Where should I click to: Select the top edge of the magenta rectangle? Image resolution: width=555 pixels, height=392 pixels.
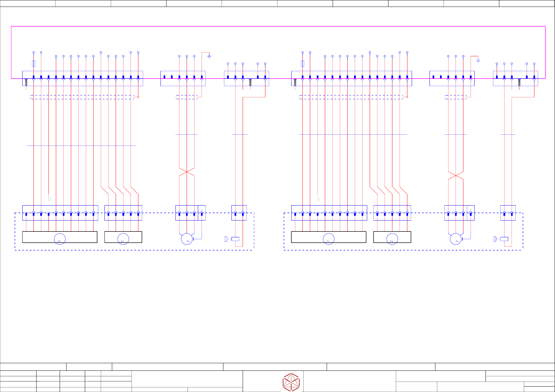(278, 26)
